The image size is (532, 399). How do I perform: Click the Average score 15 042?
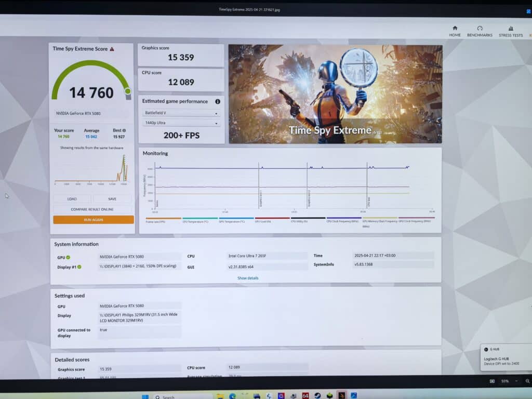(91, 137)
